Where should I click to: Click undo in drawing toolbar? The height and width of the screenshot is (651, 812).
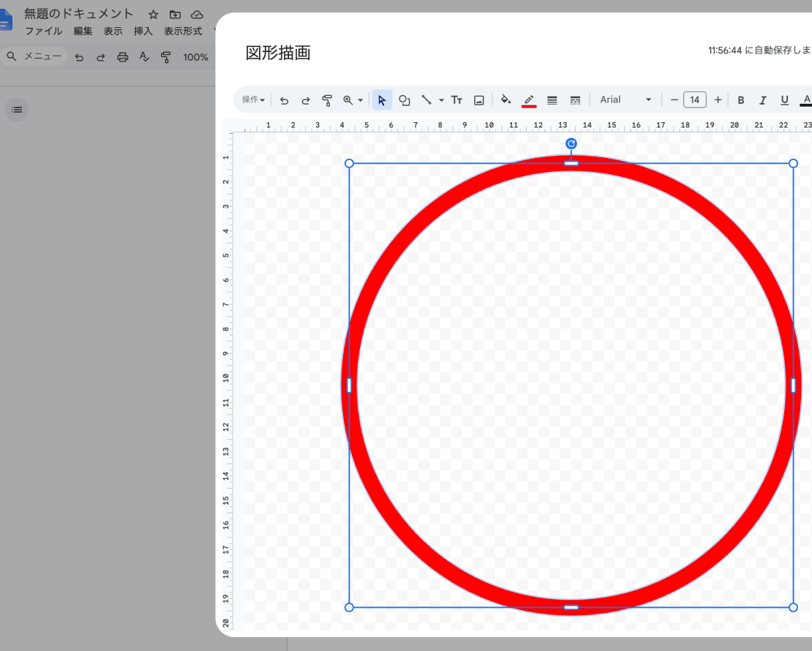284,100
